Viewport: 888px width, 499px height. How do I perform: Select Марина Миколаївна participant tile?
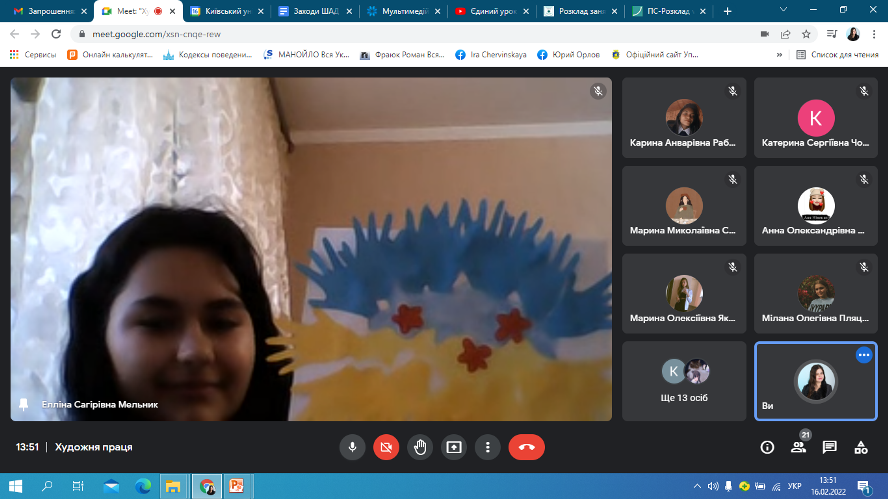(684, 206)
